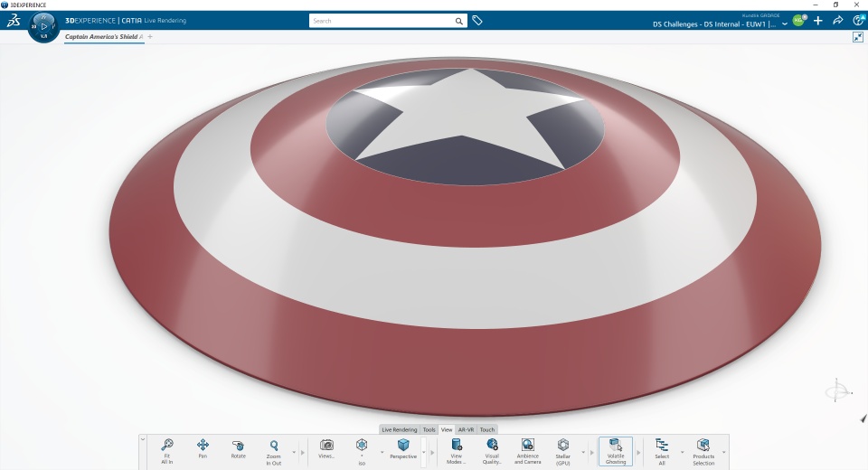868x470 pixels.
Task: Switch to the Live Rendering tab
Action: [399, 429]
